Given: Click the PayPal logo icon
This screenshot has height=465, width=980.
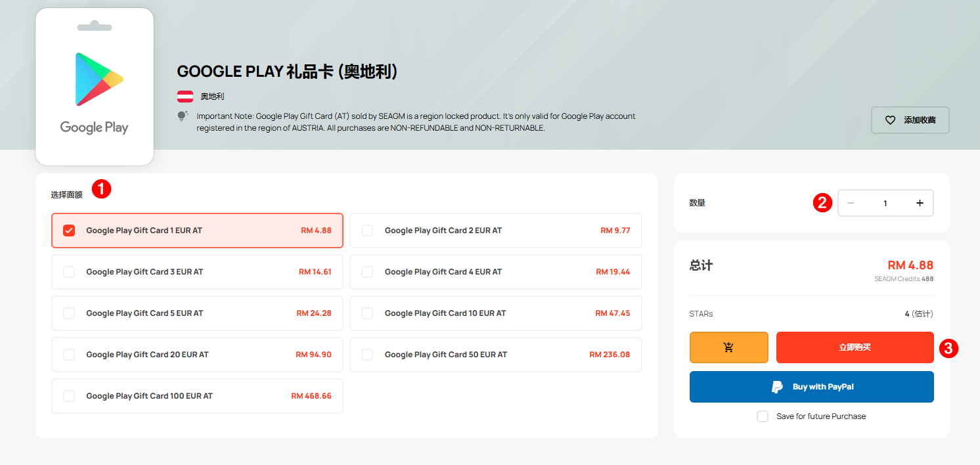Looking at the screenshot, I should click(x=777, y=387).
